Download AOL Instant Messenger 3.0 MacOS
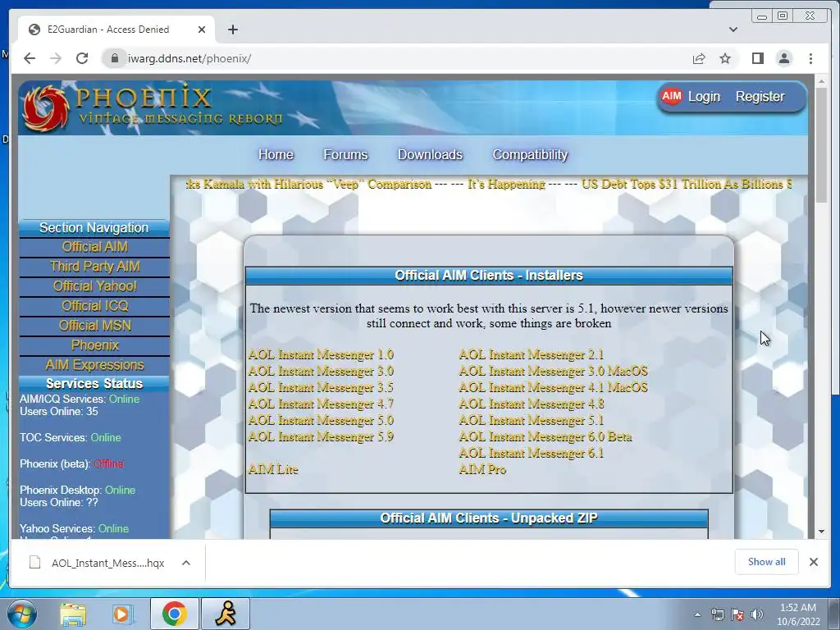Image resolution: width=840 pixels, height=630 pixels. tap(554, 372)
